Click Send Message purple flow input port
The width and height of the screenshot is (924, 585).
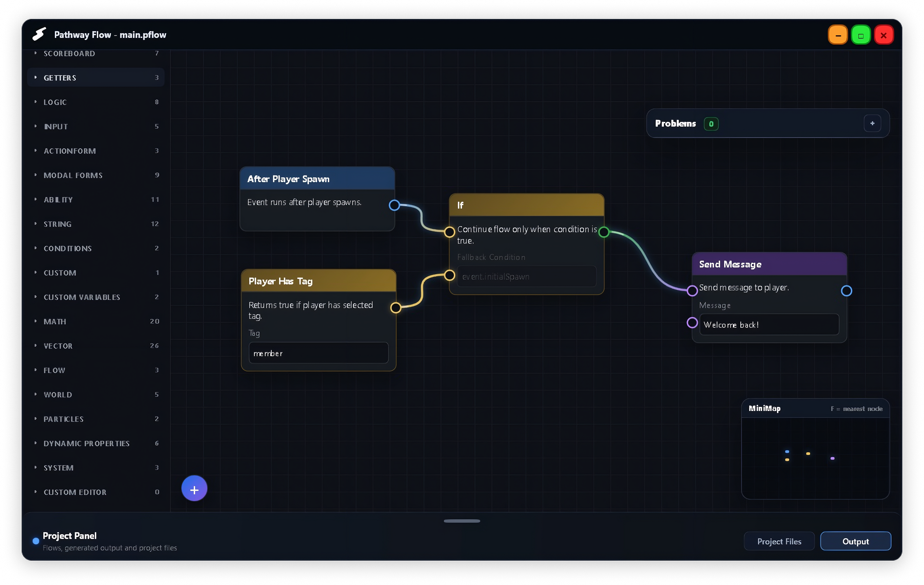tap(692, 291)
